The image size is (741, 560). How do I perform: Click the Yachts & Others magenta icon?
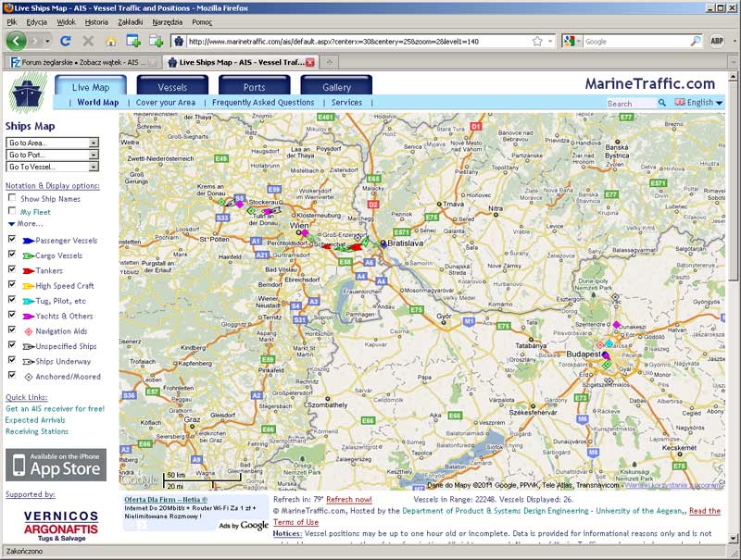(x=29, y=317)
